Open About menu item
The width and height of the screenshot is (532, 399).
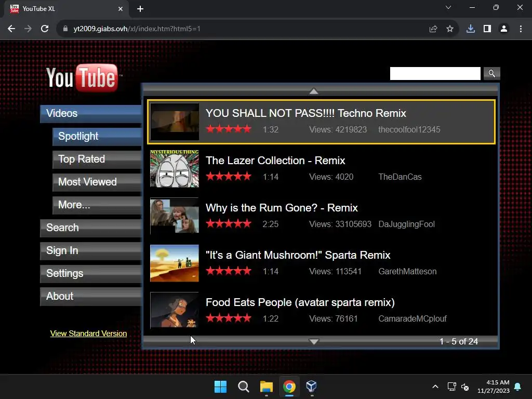[91, 296]
